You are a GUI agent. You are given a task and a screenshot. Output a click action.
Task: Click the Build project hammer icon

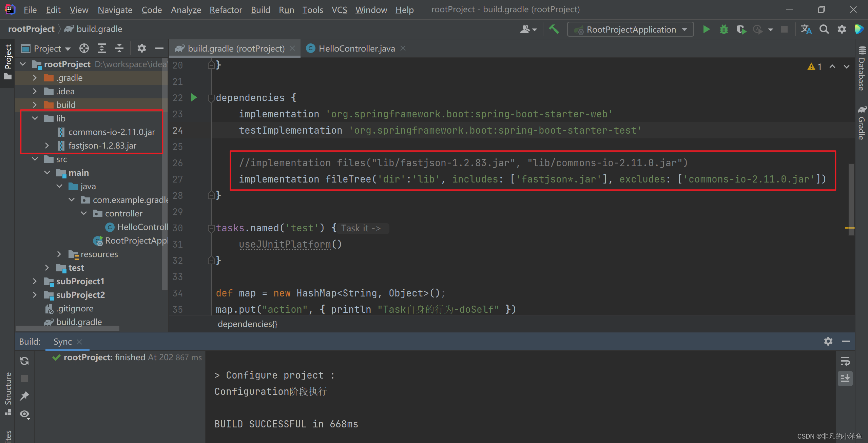554,30
